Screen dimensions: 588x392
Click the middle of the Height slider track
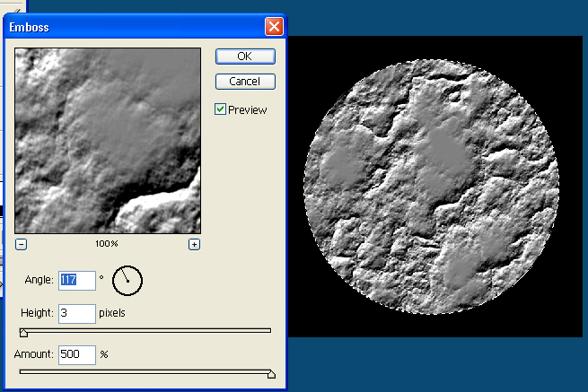pyautogui.click(x=145, y=330)
